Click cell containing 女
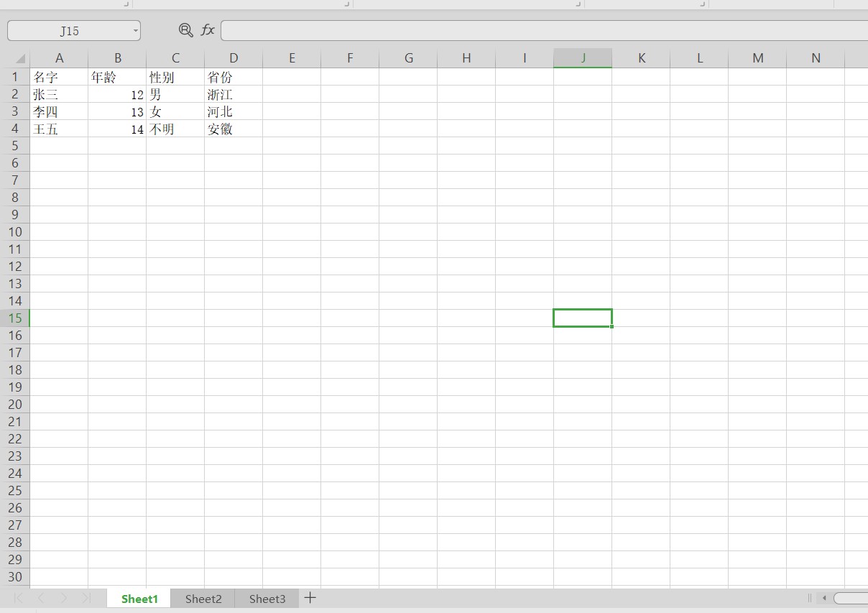This screenshot has height=613, width=868. coord(175,111)
